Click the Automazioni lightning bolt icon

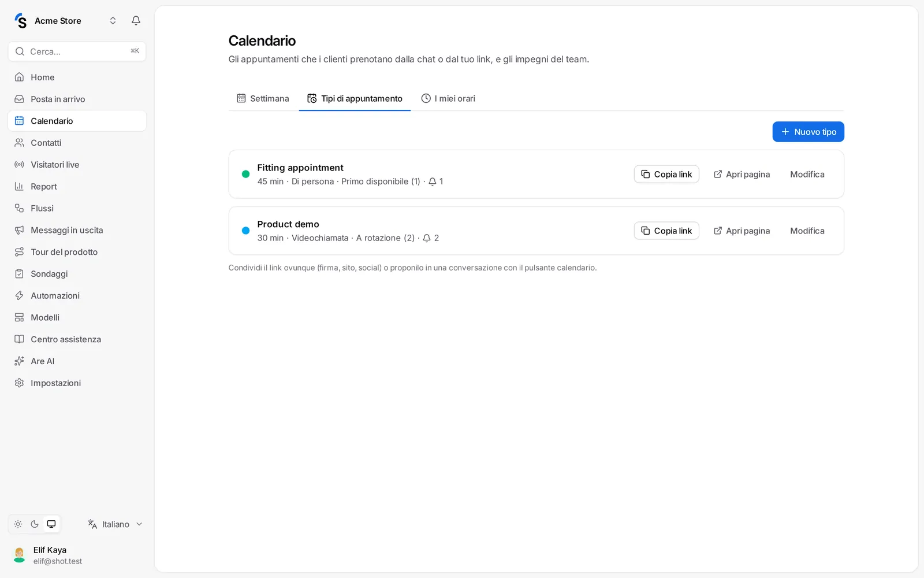pos(19,295)
